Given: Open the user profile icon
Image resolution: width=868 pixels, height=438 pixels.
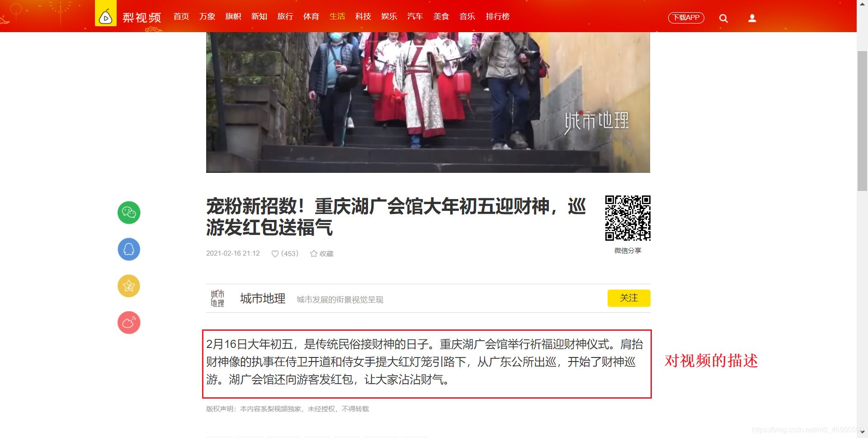Looking at the screenshot, I should (x=752, y=18).
